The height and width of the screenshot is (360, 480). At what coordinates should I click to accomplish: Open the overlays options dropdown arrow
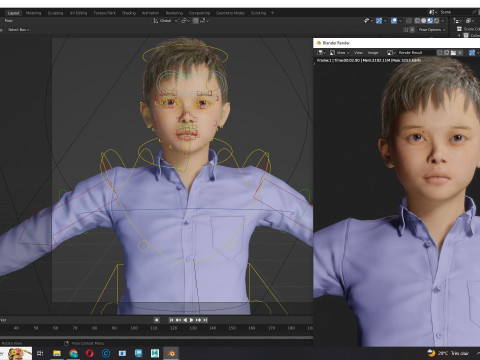pos(400,21)
